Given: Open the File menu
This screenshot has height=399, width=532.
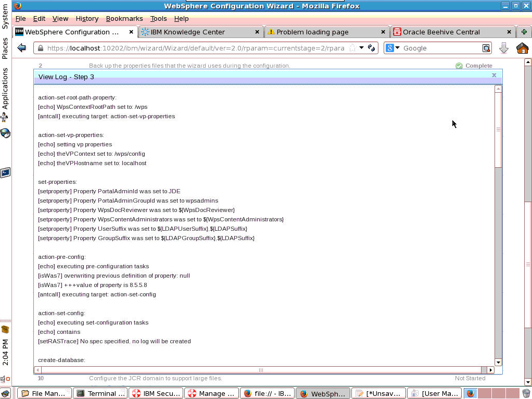Looking at the screenshot, I should [20, 19].
